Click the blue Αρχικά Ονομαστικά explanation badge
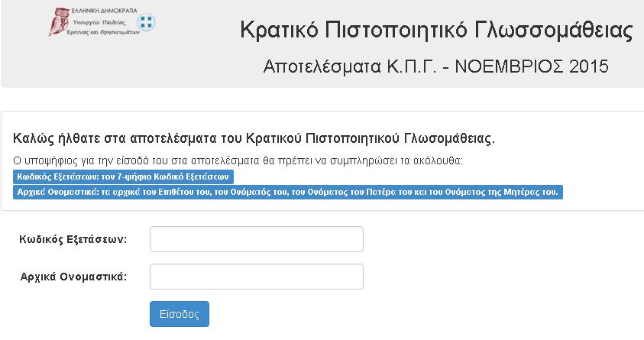This screenshot has height=340, width=644. [288, 193]
